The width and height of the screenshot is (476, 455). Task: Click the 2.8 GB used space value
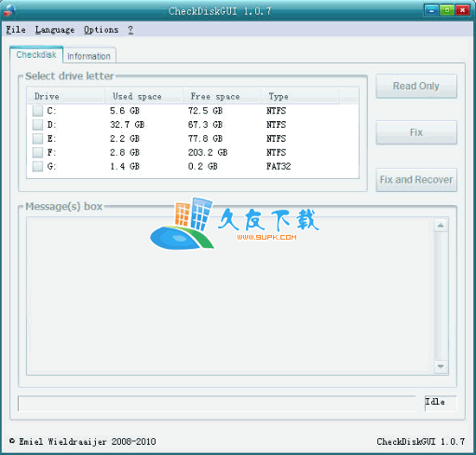[125, 152]
